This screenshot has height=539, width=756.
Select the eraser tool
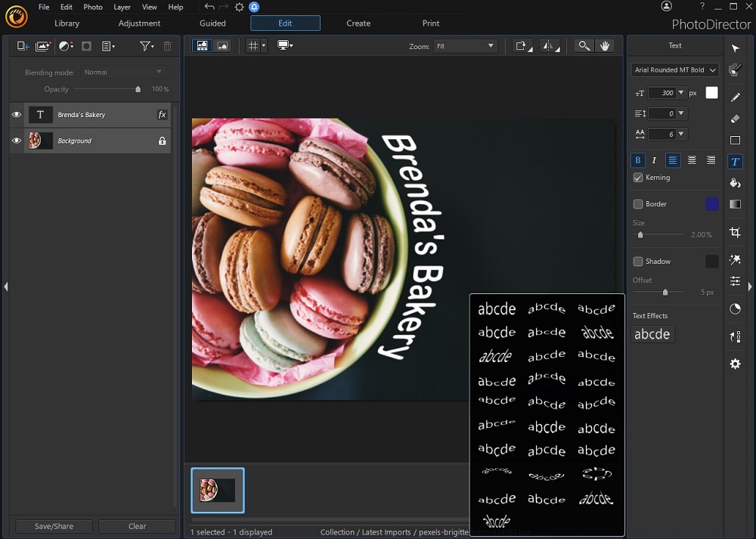coord(735,119)
